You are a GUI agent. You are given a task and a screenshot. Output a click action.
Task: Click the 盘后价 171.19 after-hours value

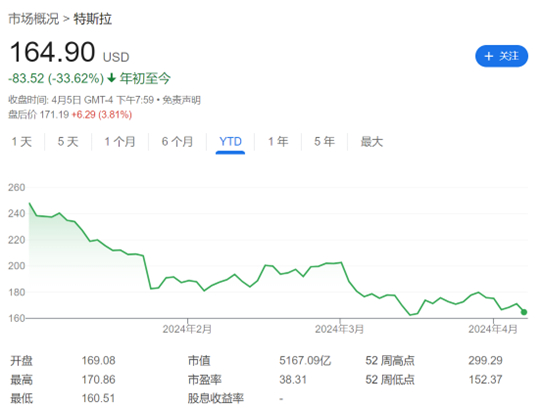tap(39, 114)
